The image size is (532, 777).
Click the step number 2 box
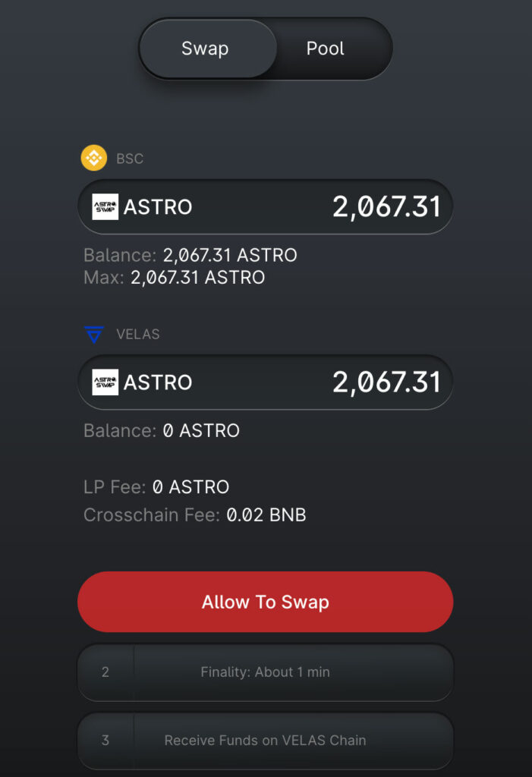105,672
